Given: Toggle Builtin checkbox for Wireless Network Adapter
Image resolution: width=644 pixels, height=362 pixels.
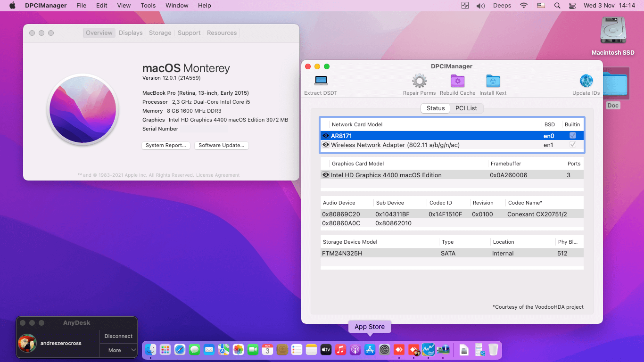Looking at the screenshot, I should [573, 145].
